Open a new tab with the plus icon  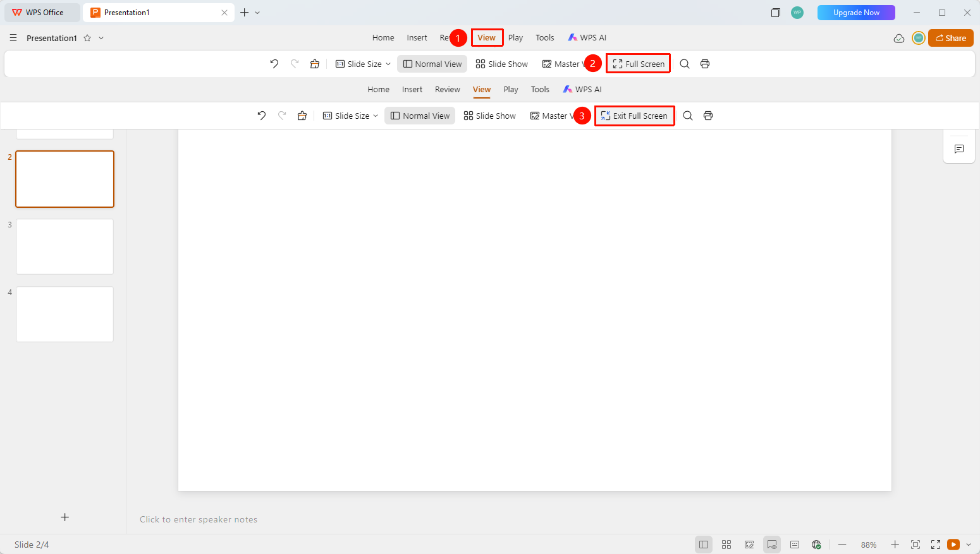coord(245,13)
